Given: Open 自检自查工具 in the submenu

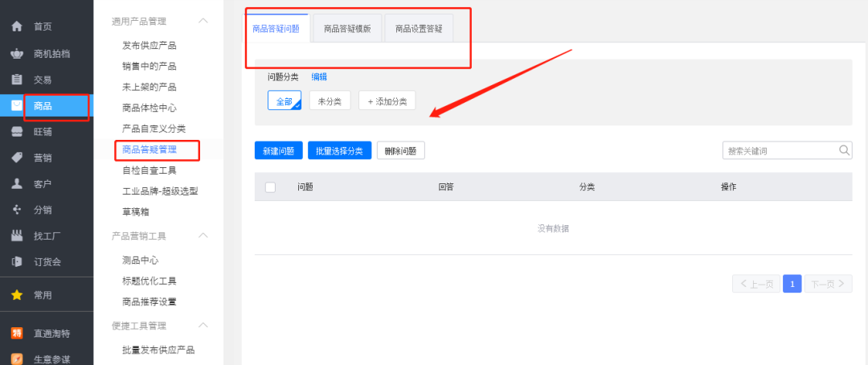Looking at the screenshot, I should click(x=149, y=170).
